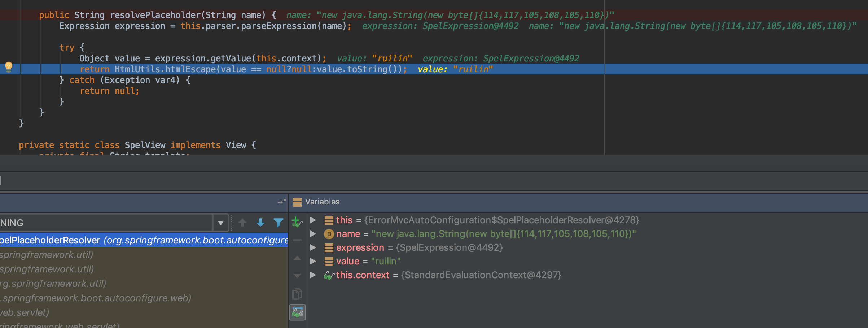Click the lightbulb intention icon in gutter

pyautogui.click(x=9, y=67)
